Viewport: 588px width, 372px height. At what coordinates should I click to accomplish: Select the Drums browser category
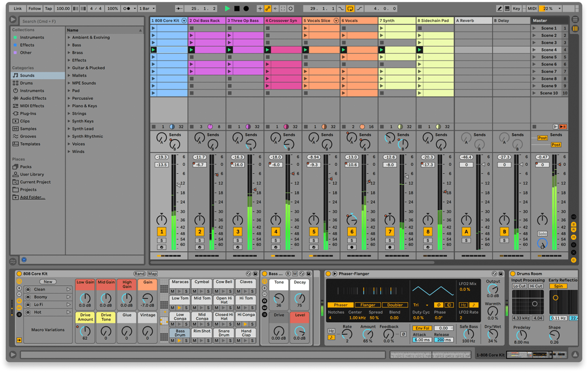click(26, 83)
